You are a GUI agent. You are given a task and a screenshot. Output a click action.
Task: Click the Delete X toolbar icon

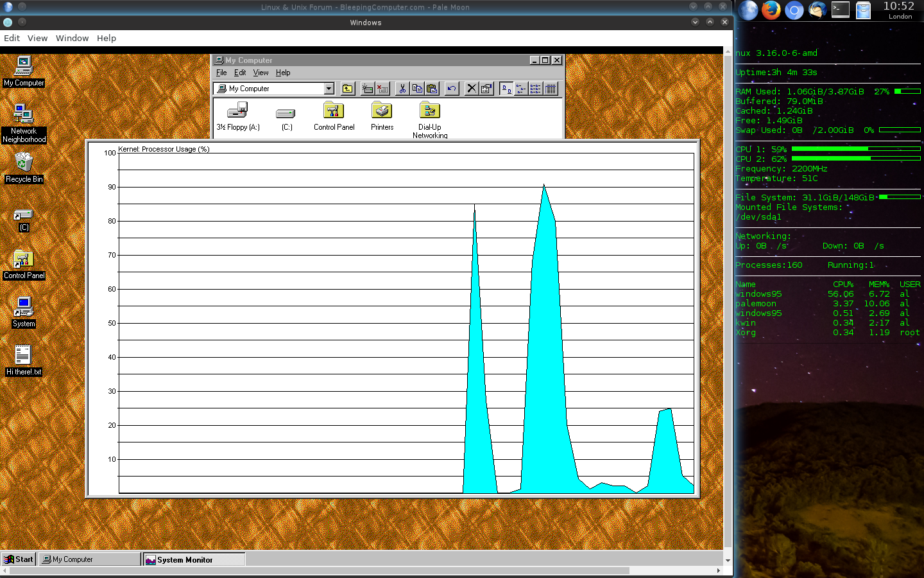click(472, 89)
